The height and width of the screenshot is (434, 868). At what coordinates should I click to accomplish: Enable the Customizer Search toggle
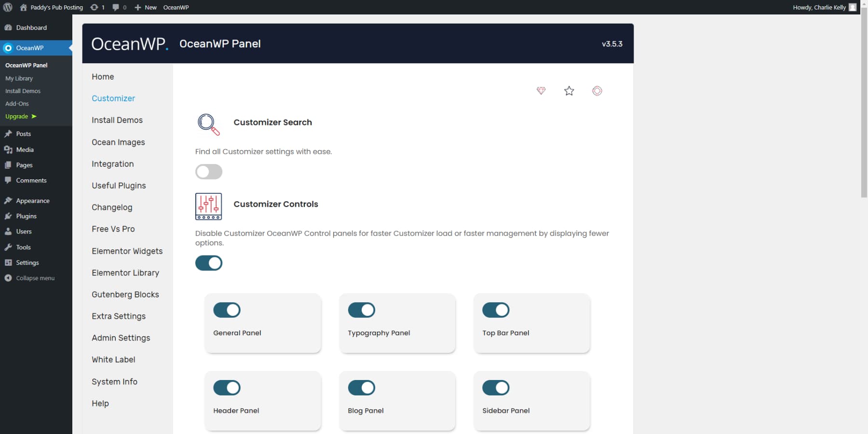click(x=208, y=172)
